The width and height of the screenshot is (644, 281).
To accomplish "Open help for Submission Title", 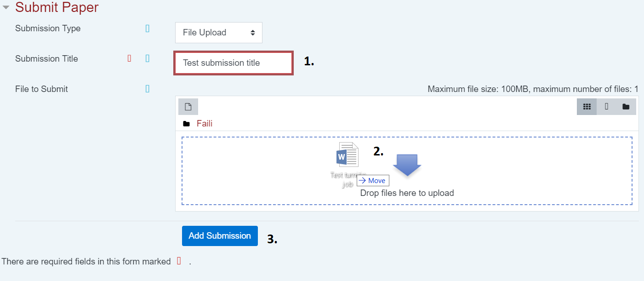I will pyautogui.click(x=148, y=58).
